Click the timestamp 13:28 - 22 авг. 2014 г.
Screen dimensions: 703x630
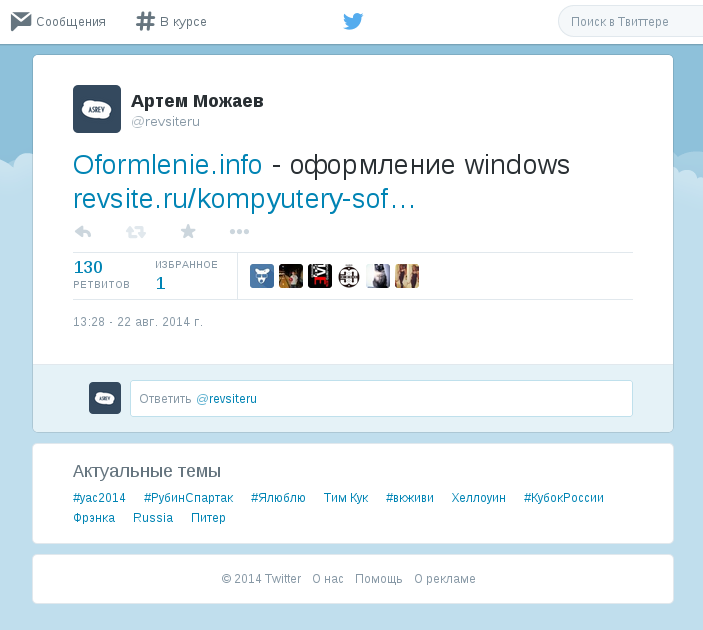pyautogui.click(x=138, y=322)
